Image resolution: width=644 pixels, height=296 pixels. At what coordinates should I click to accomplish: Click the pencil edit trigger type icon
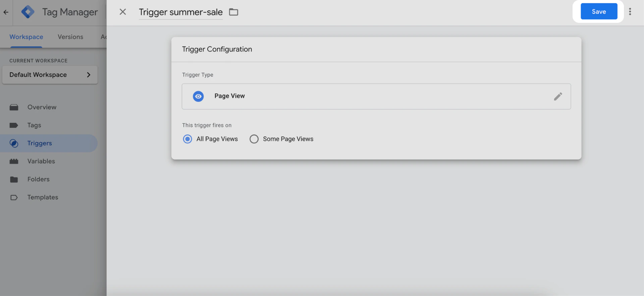point(558,96)
